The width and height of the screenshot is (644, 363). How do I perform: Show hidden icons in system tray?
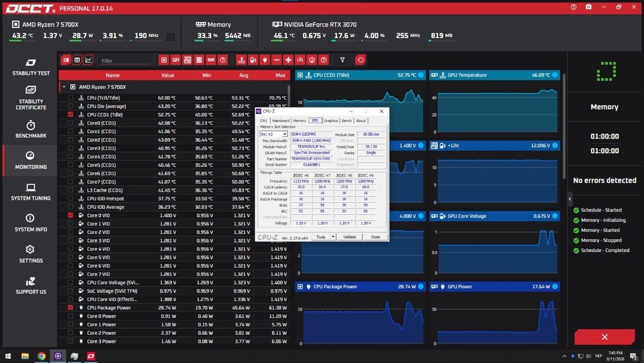[x=564, y=356]
